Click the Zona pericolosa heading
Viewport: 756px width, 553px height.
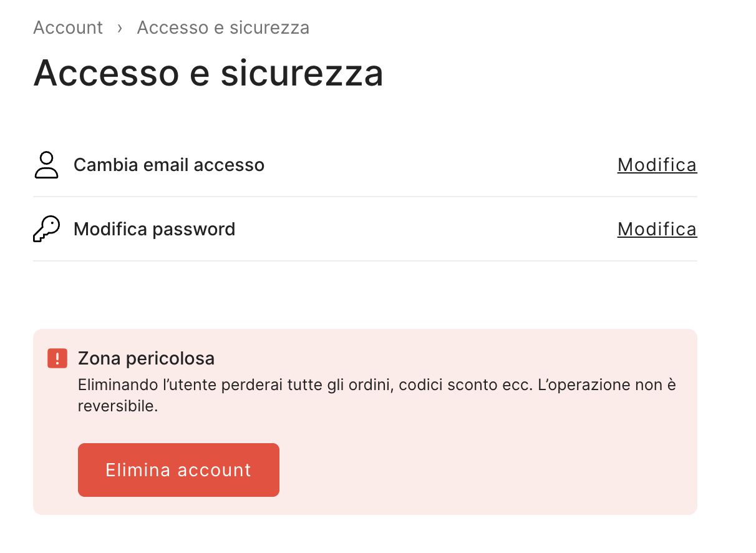[x=146, y=358]
